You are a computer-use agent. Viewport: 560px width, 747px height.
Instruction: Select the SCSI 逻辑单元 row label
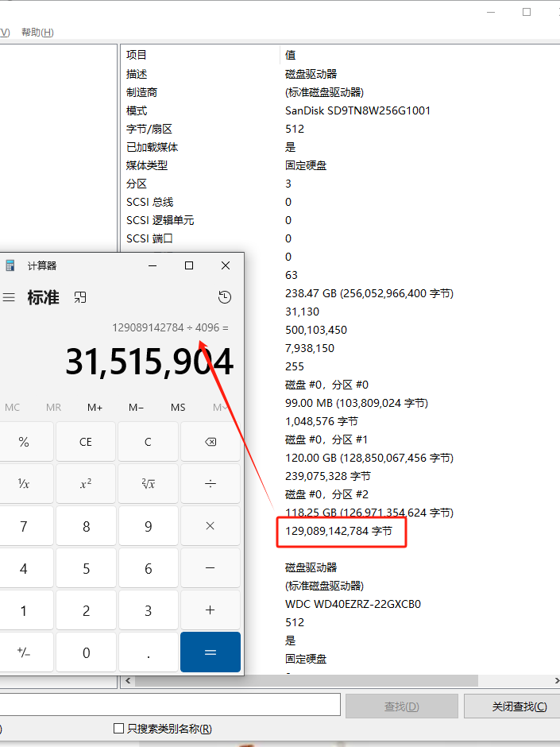160,220
